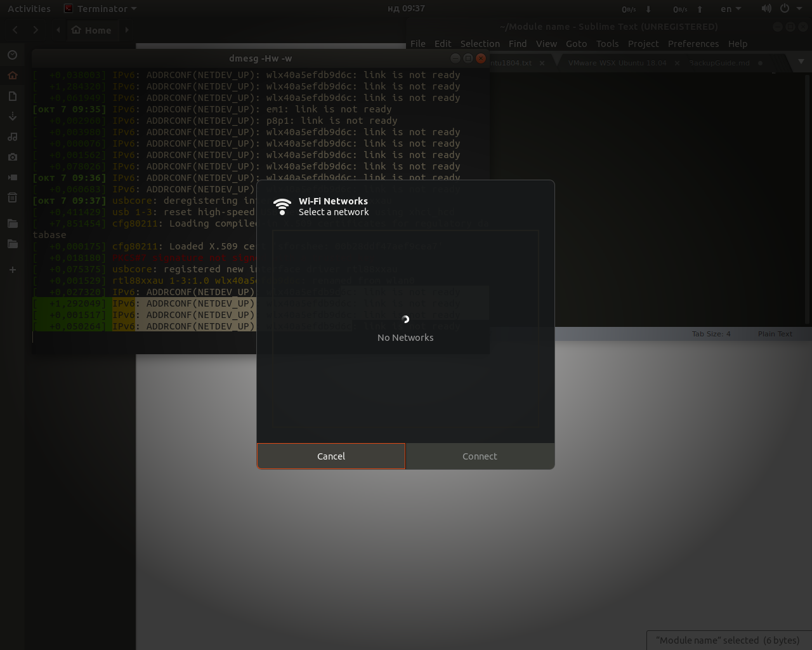
Task: Open the Selection menu in Sublime Text
Action: [x=480, y=44]
